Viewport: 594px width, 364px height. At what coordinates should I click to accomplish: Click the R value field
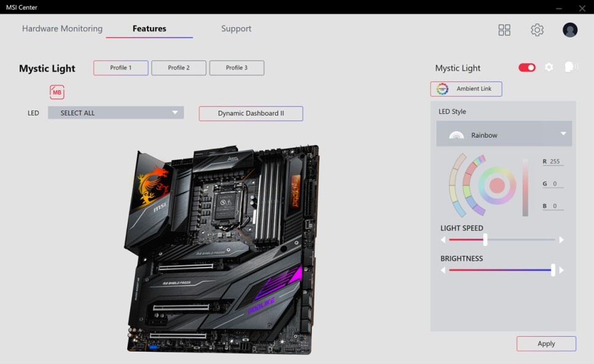point(553,162)
